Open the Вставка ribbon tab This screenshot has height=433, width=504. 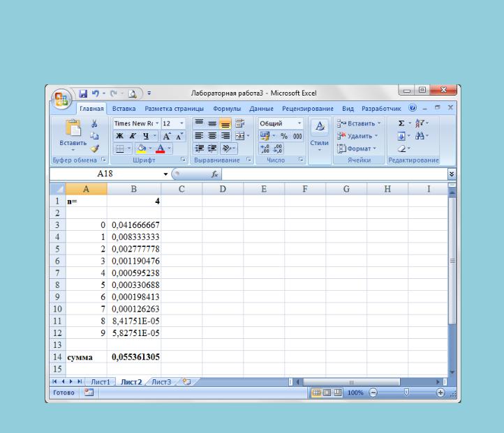click(x=124, y=109)
